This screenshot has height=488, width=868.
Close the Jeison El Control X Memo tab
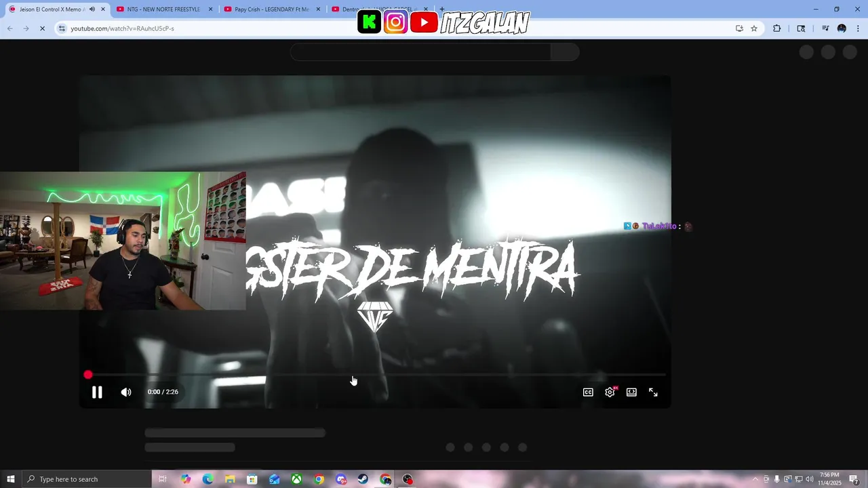pos(103,9)
